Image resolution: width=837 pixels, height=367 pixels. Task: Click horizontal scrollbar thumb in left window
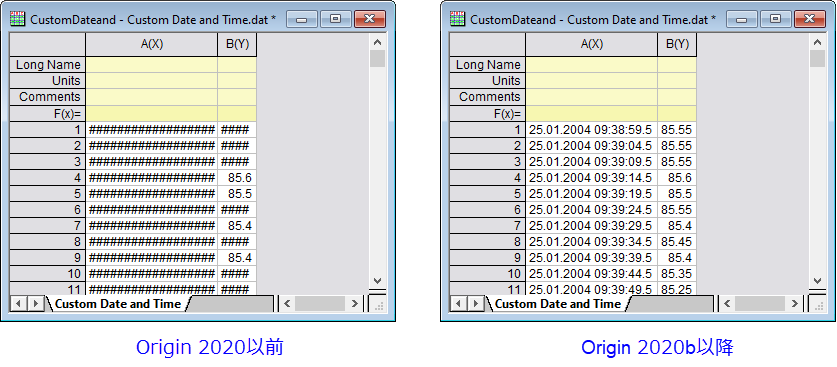(x=320, y=304)
